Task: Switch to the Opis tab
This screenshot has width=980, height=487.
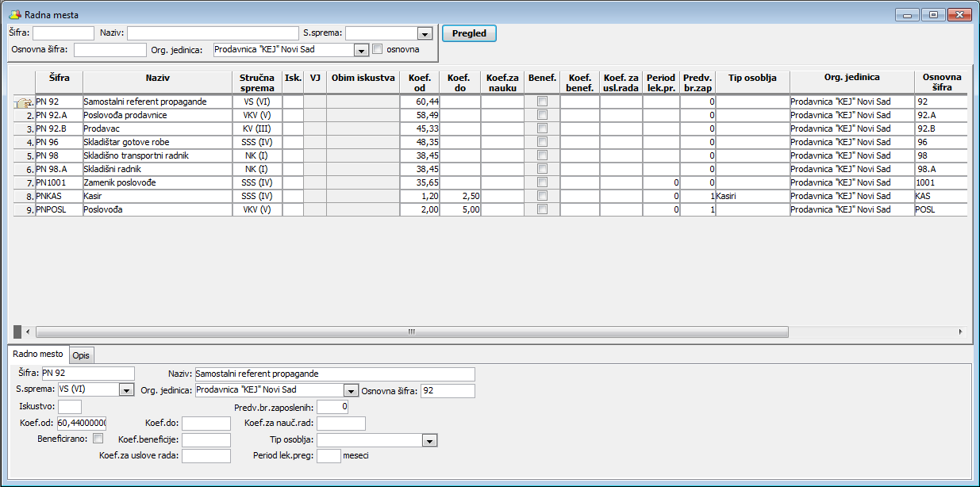Action: [x=81, y=355]
